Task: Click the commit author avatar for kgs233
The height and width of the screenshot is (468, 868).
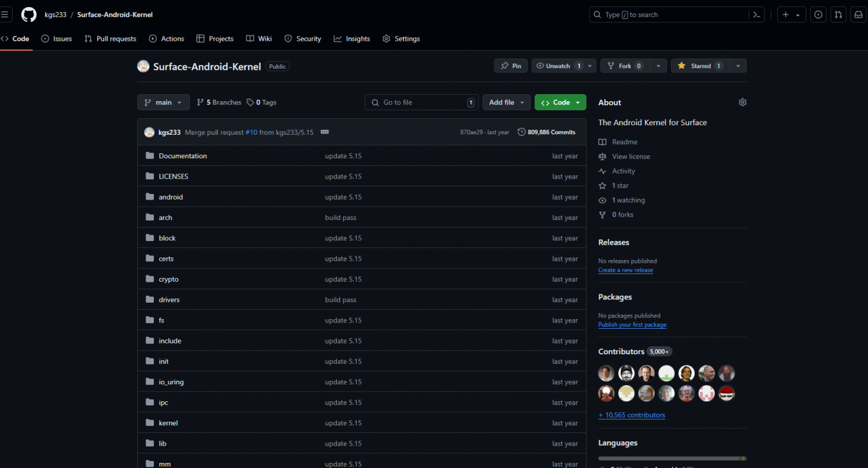Action: [x=149, y=132]
